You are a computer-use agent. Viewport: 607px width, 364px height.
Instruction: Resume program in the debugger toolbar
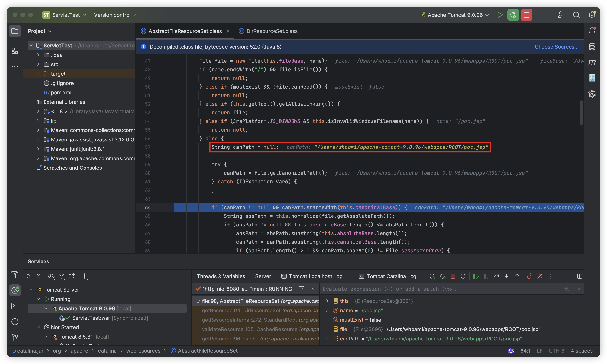476,276
